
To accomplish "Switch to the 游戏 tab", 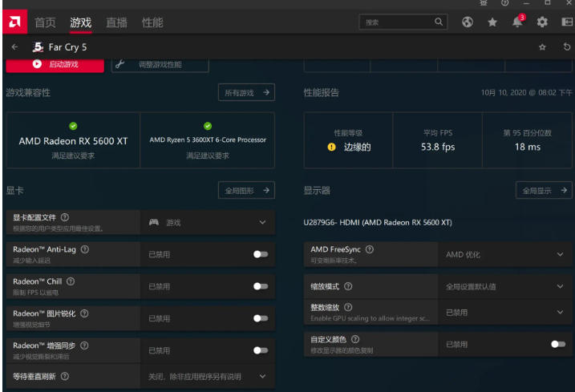I will tap(81, 22).
